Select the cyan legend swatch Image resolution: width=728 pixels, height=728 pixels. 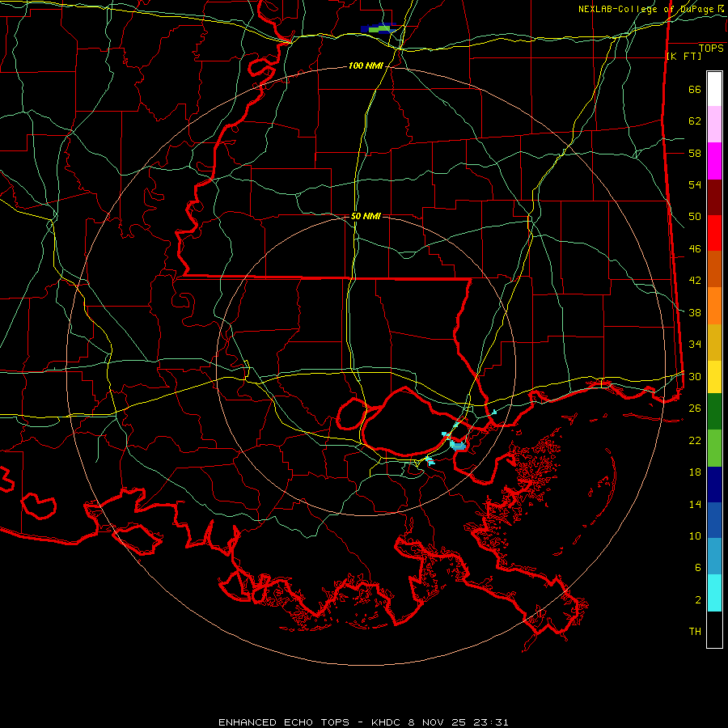[714, 593]
